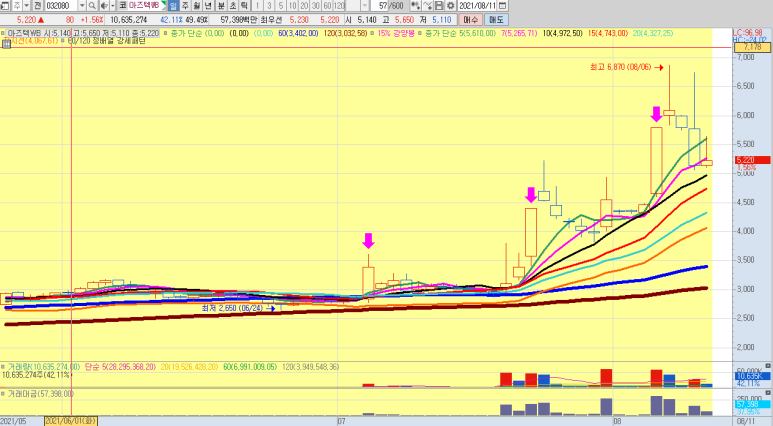
Task: Click the 주 type selector button at top left
Action: click(x=17, y=6)
